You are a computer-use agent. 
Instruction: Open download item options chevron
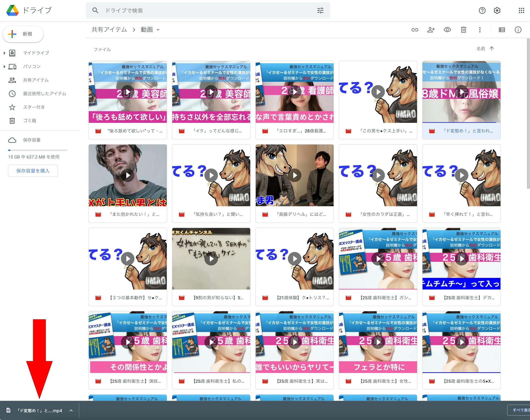[71, 410]
